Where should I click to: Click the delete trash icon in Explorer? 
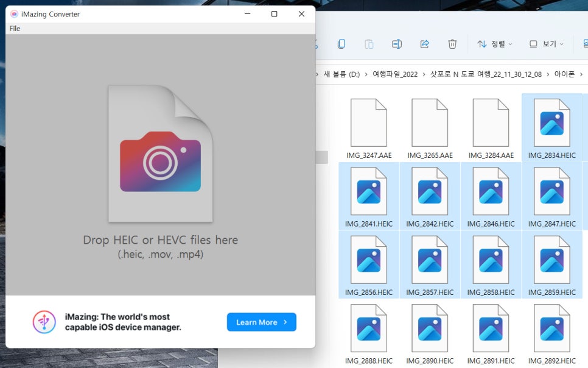(452, 44)
